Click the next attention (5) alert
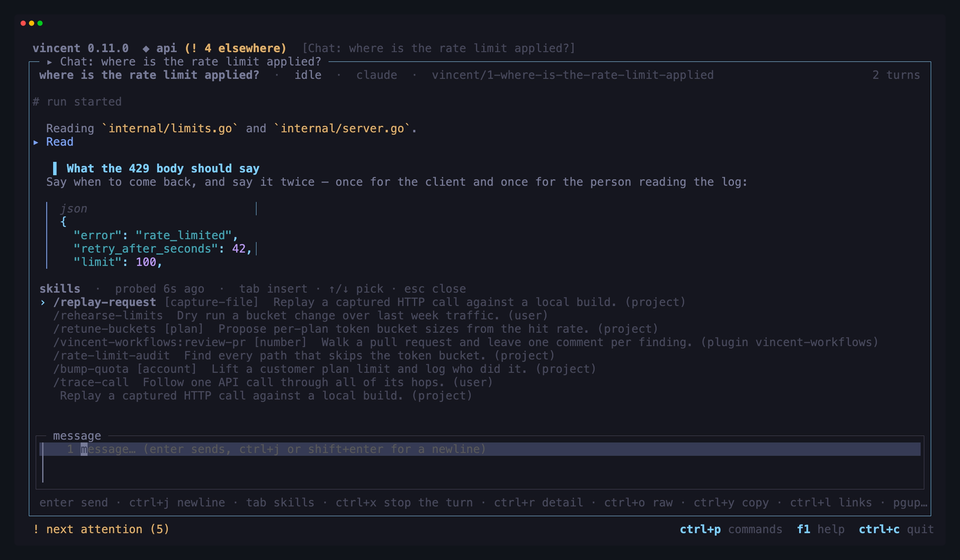Viewport: 960px width, 560px height. pos(101,529)
